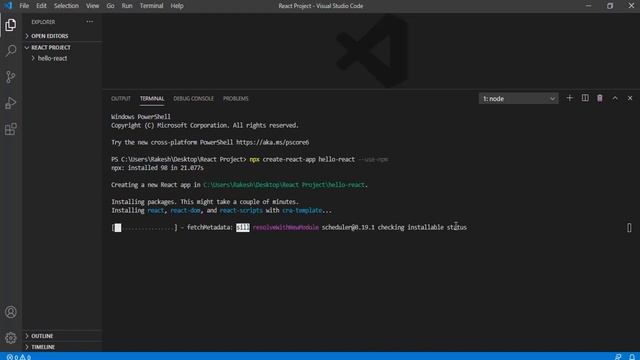This screenshot has height=360, width=640.
Task: Expand the Open Editors section
Action: coord(62,36)
